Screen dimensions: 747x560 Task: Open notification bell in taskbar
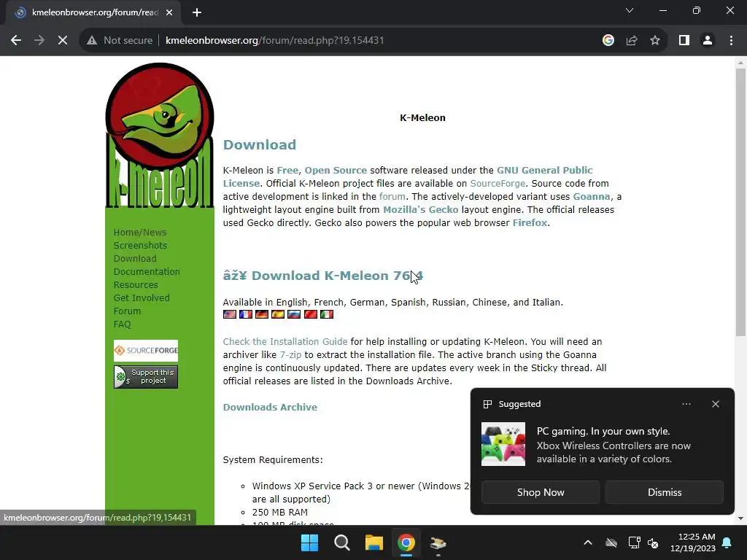click(x=727, y=542)
